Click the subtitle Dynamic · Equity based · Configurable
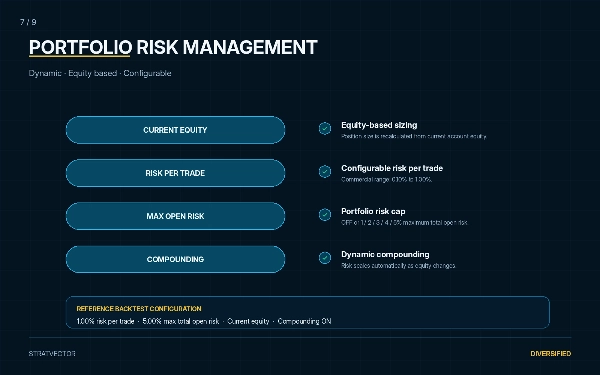This screenshot has width=600, height=375. (x=100, y=73)
